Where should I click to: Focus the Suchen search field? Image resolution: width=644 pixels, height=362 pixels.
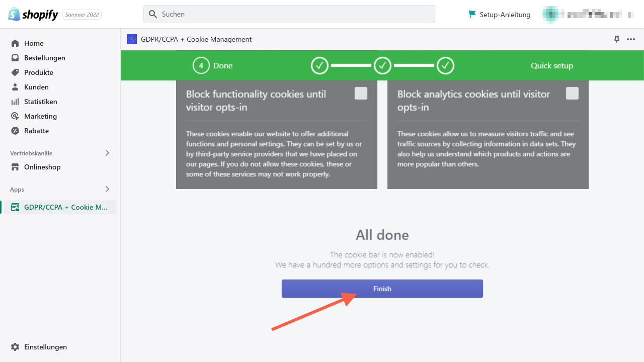click(289, 14)
